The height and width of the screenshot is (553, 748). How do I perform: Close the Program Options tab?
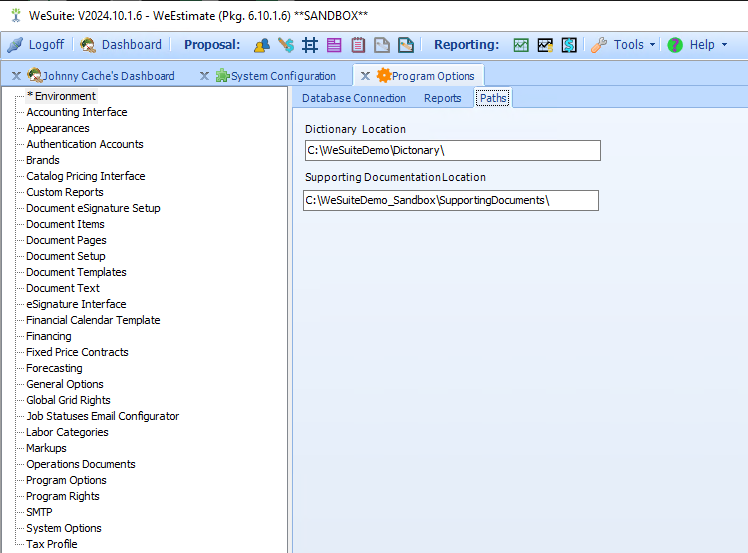coord(365,76)
